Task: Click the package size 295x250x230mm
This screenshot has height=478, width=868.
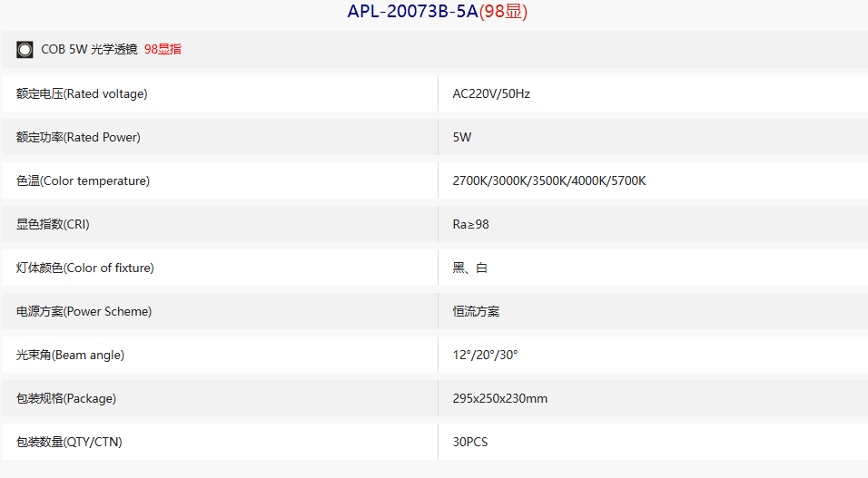Action: (x=500, y=399)
